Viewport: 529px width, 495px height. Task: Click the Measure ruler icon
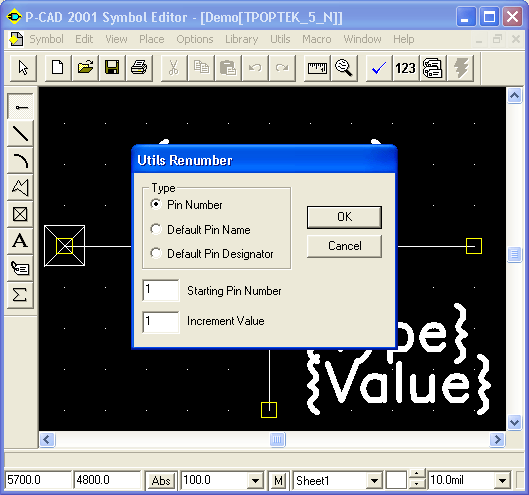pyautogui.click(x=317, y=68)
